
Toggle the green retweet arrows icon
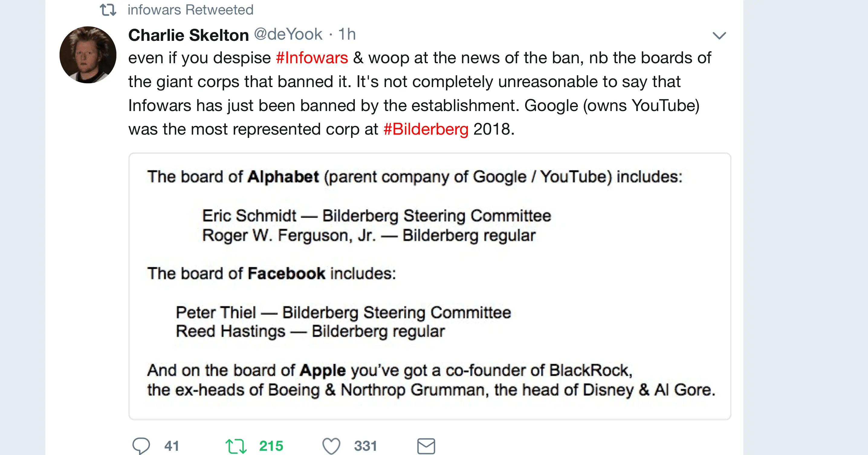tap(236, 446)
